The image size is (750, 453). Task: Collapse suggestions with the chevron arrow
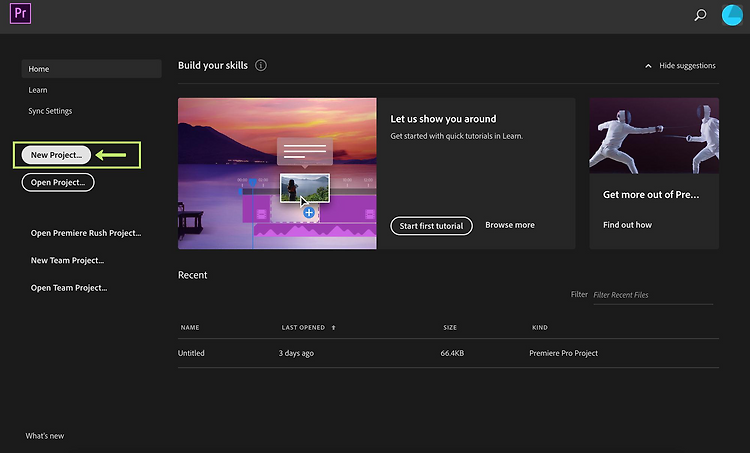pos(648,66)
